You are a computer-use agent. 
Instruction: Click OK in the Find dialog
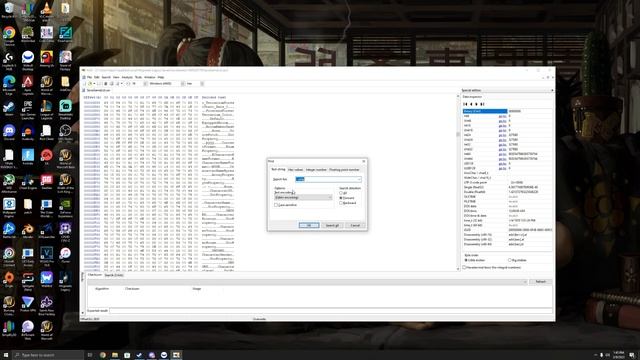click(x=309, y=225)
